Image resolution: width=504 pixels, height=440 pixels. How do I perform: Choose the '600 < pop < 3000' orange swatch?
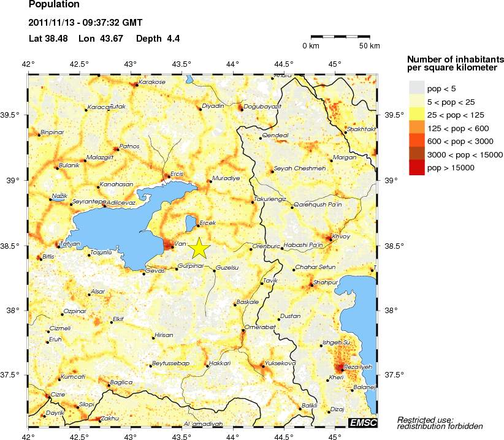(416, 142)
